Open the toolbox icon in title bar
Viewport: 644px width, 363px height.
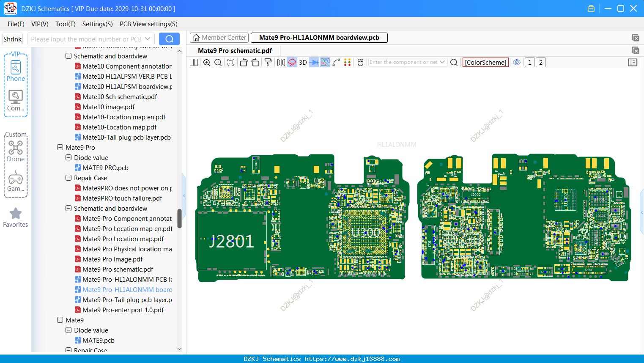pyautogui.click(x=591, y=8)
